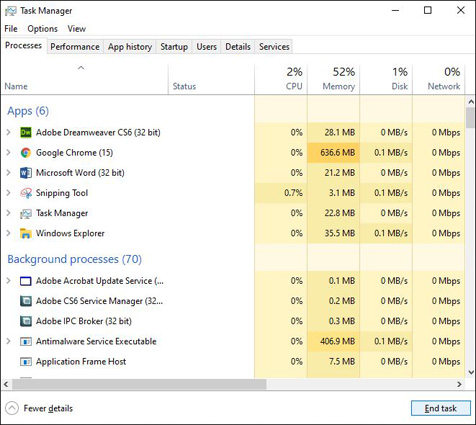The height and width of the screenshot is (425, 476).
Task: Expand the Adobe Dreamweaver CS6 process
Action: pos(9,132)
